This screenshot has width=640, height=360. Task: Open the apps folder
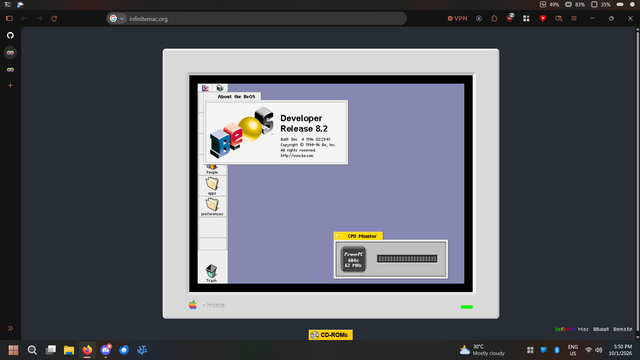tap(212, 186)
